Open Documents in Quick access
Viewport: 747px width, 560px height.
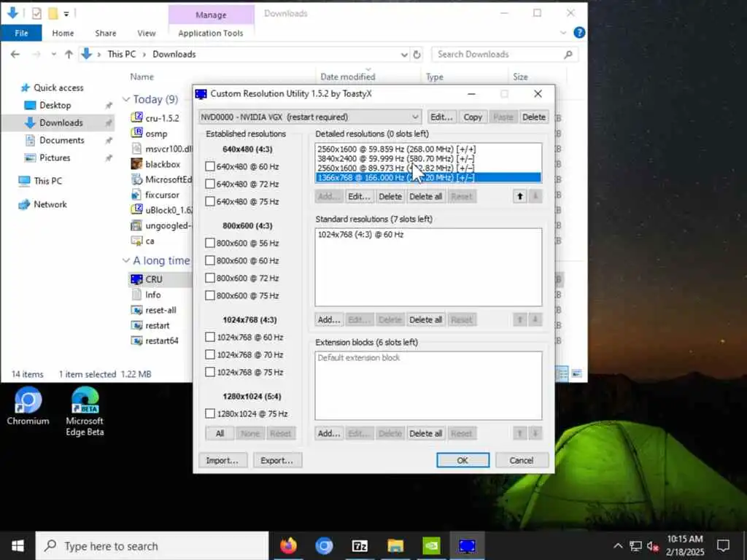point(62,140)
